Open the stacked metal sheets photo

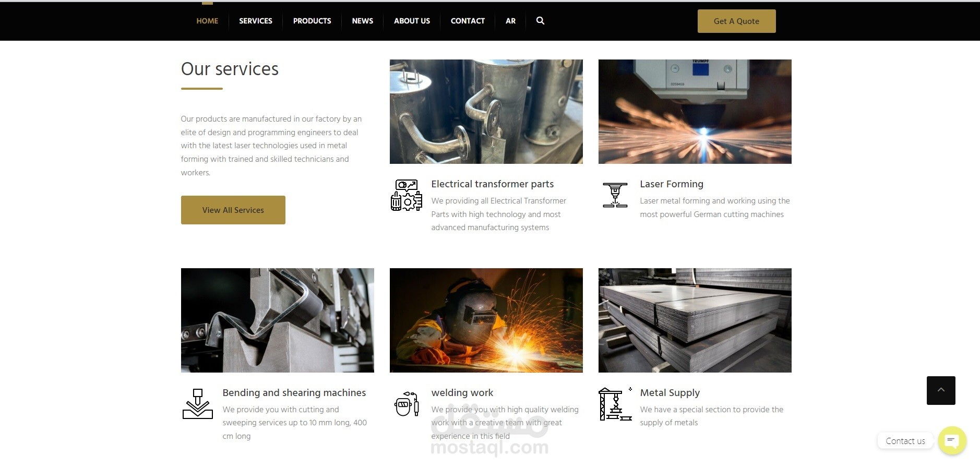[695, 320]
